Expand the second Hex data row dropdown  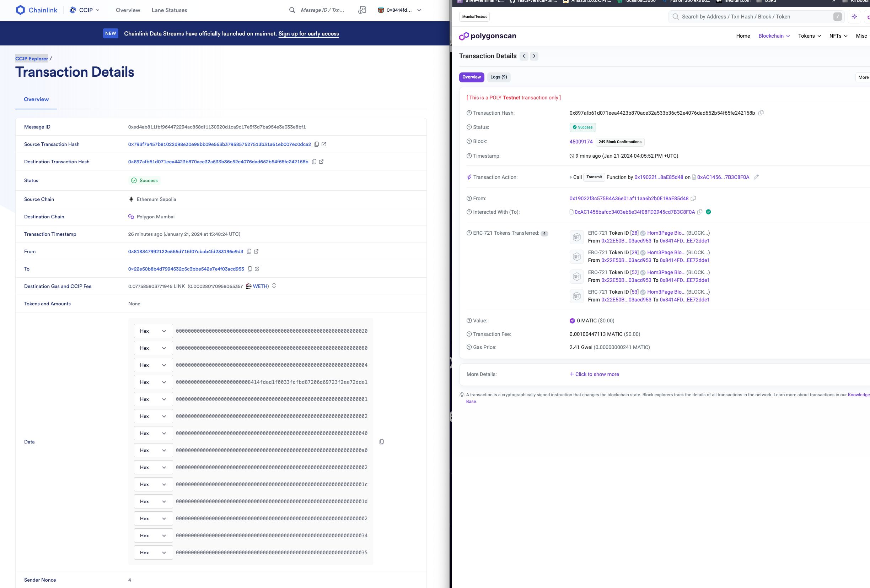point(165,348)
